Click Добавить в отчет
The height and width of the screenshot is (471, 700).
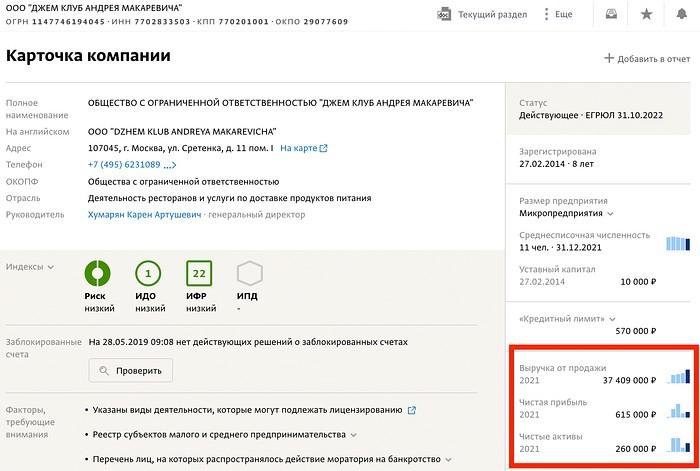(647, 58)
